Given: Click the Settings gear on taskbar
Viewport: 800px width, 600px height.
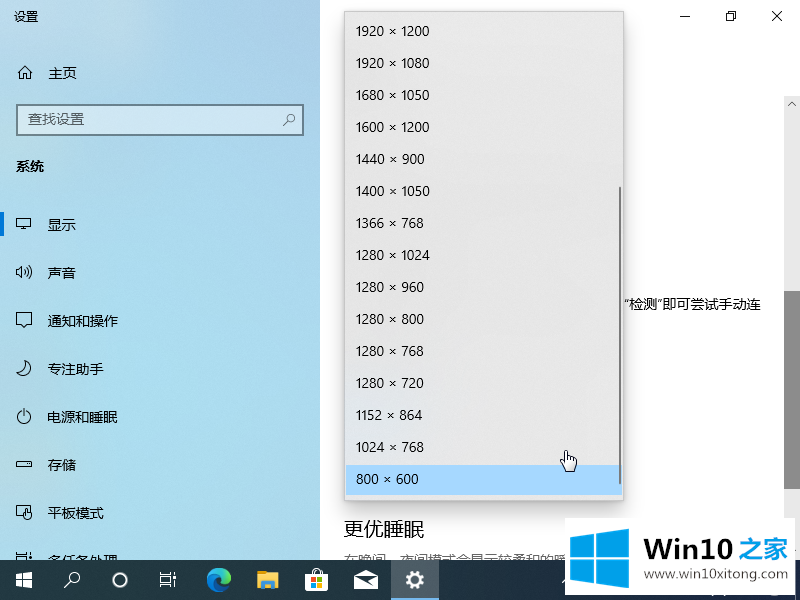Looking at the screenshot, I should (414, 580).
